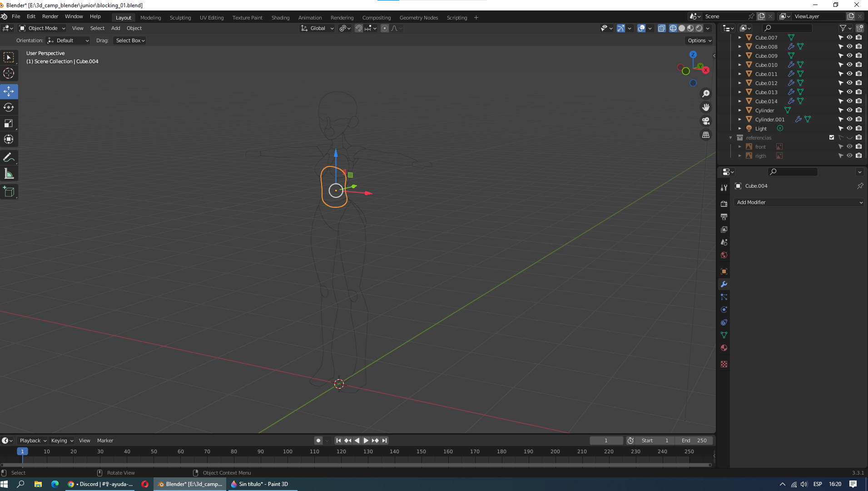This screenshot has height=491, width=868.
Task: Open the Keying popover button
Action: tap(62, 441)
